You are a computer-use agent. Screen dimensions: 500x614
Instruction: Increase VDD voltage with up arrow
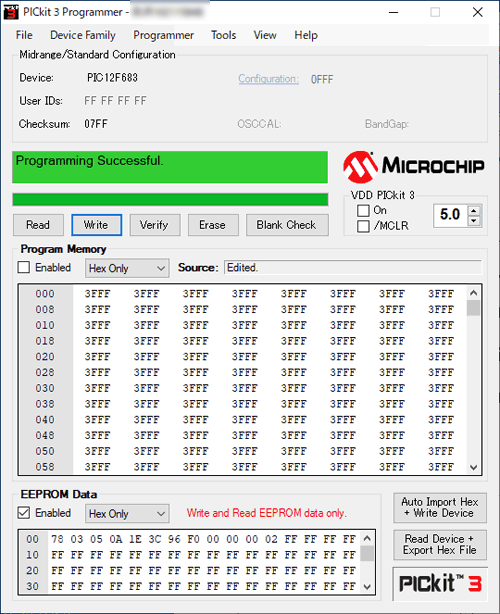pos(474,211)
